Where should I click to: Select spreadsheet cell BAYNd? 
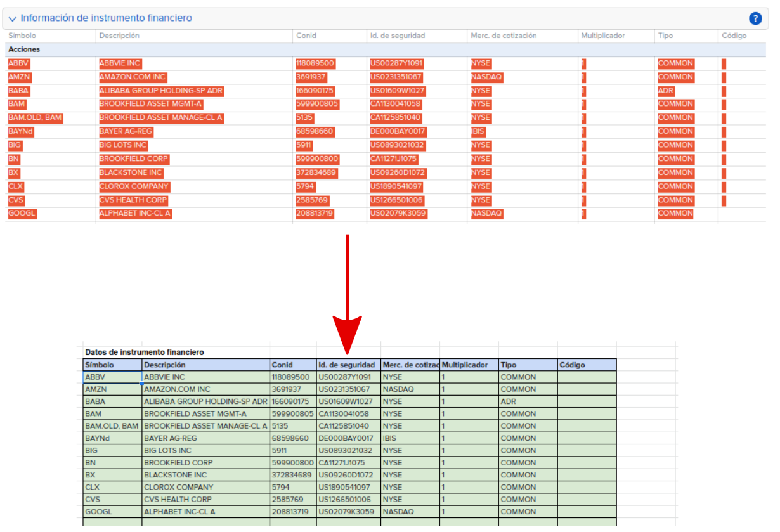[112, 438]
